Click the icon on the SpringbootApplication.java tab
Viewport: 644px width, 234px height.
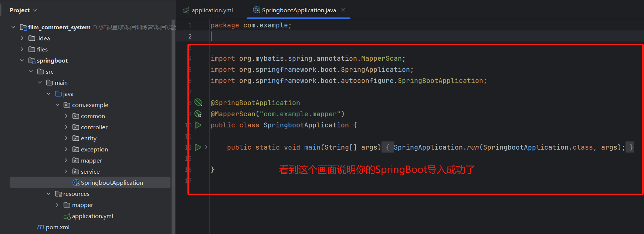(x=257, y=10)
